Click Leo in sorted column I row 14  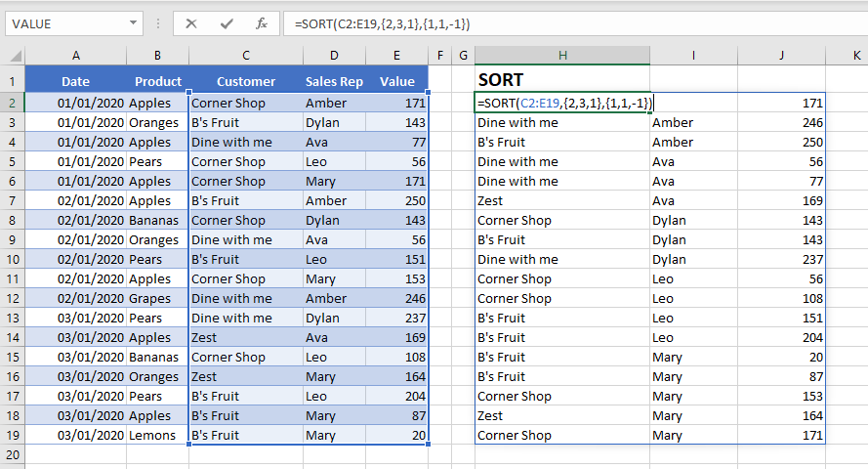click(693, 338)
